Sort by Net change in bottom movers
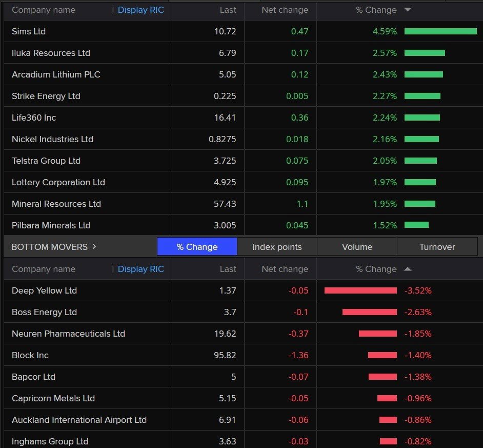This screenshot has height=448, width=483. (285, 269)
